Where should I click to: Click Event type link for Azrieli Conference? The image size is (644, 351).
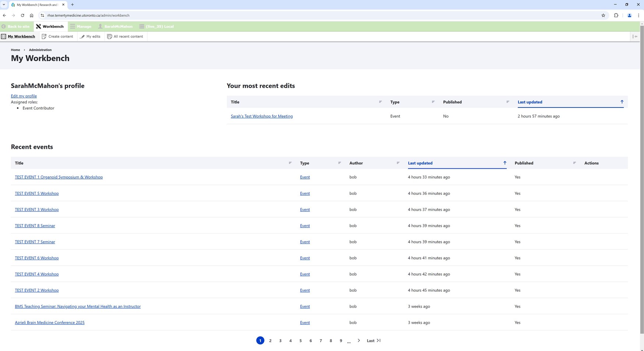(305, 323)
